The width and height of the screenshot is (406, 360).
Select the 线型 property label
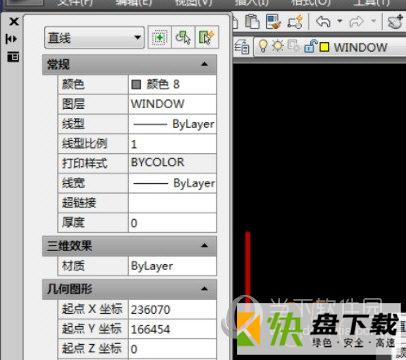coord(73,124)
